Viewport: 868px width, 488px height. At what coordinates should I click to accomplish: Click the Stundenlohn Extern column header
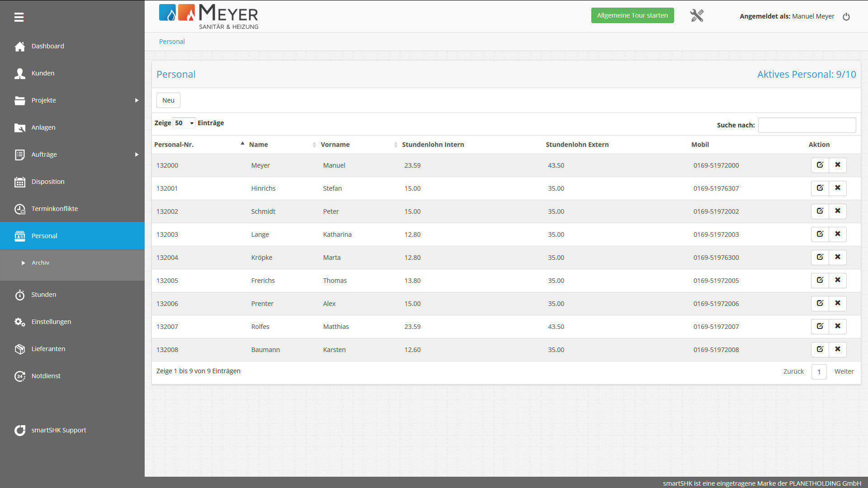tap(577, 145)
